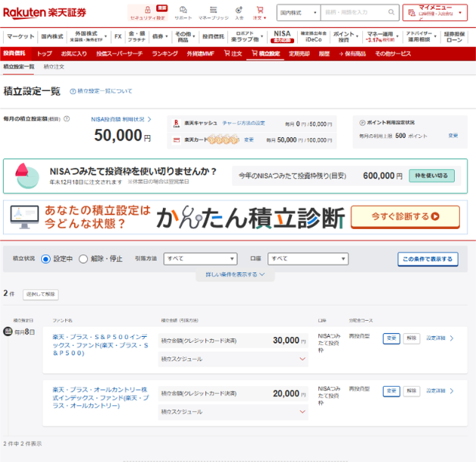Screen dimensions: 476x462
Task: Open the 口座 すべて dropdown
Action: point(308,259)
